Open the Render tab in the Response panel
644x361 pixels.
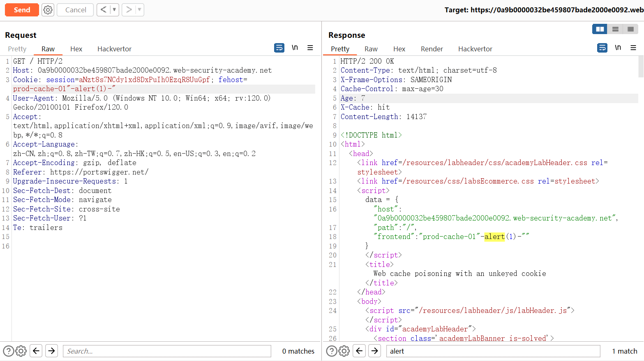[x=432, y=49]
